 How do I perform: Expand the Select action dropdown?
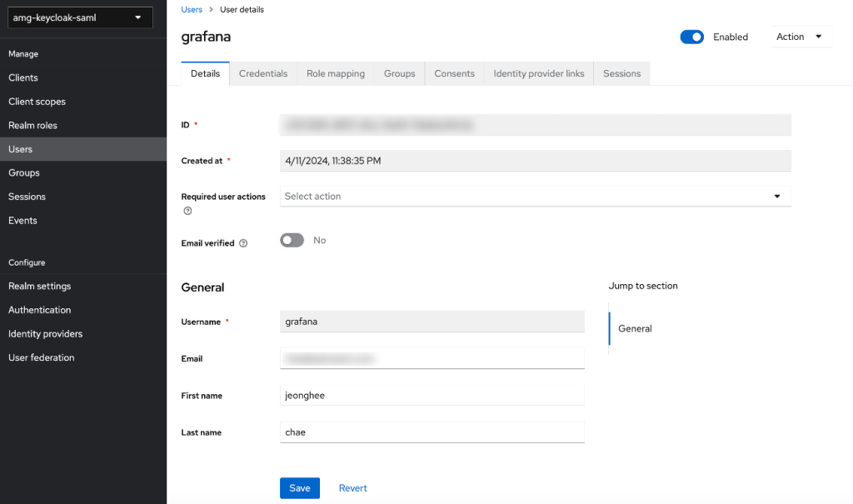click(536, 197)
